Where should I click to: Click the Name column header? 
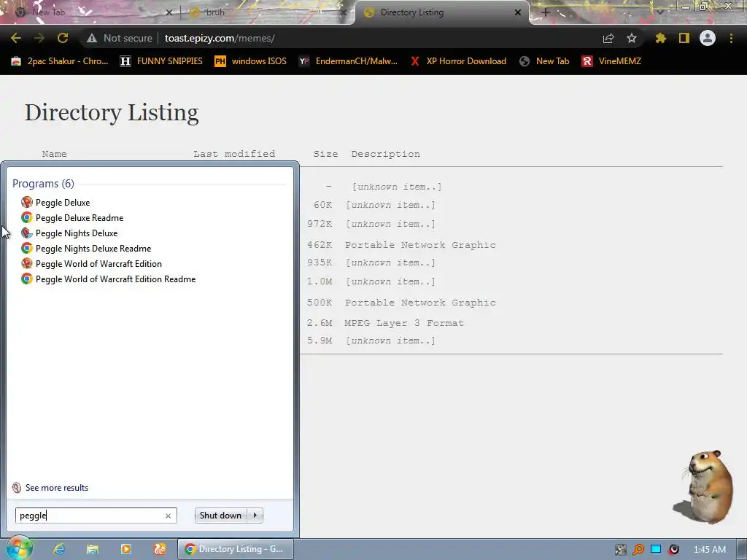pos(54,154)
